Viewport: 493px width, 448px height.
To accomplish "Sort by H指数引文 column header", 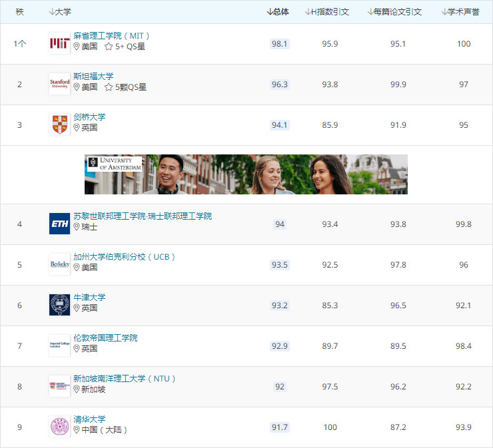I will [x=327, y=12].
